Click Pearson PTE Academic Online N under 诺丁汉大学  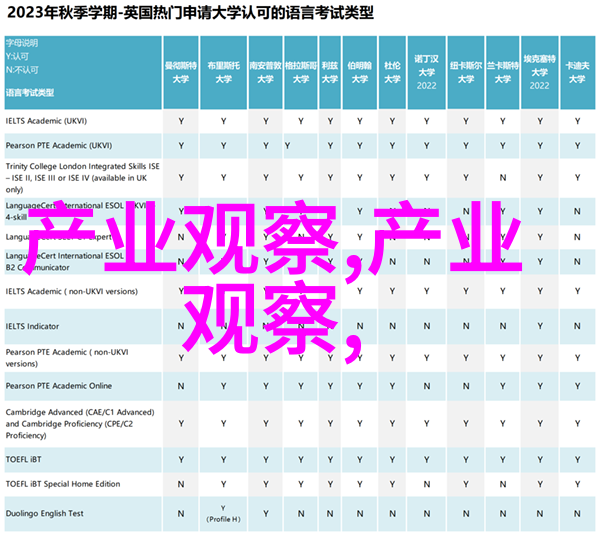point(426,386)
